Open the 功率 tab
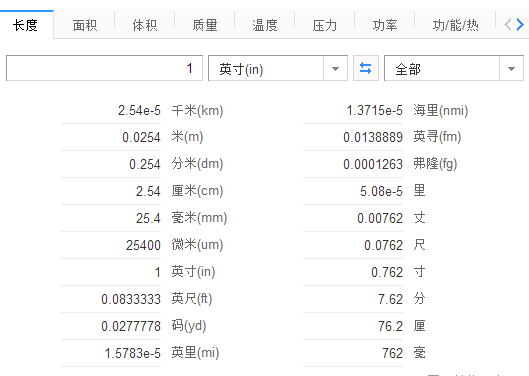This screenshot has height=376, width=529. tap(385, 25)
